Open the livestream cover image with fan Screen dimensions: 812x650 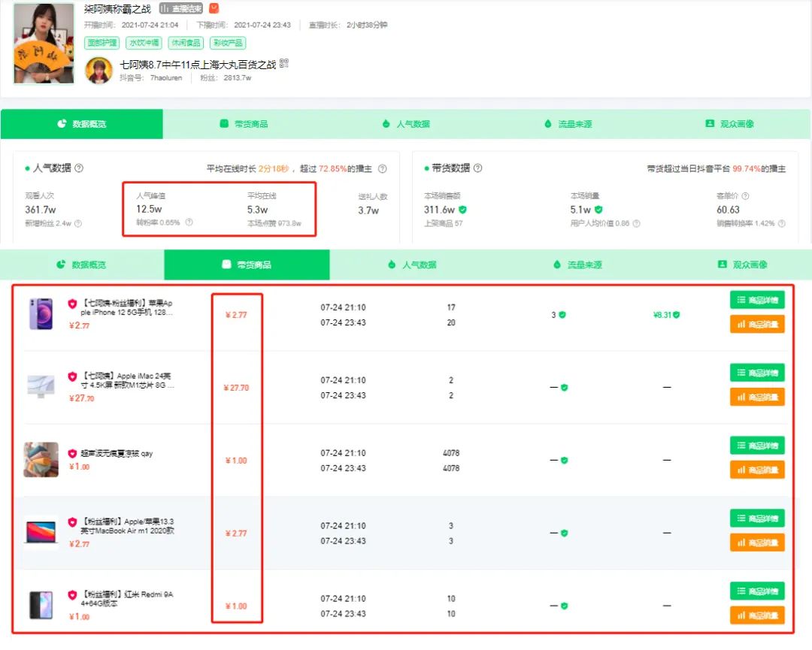44,44
